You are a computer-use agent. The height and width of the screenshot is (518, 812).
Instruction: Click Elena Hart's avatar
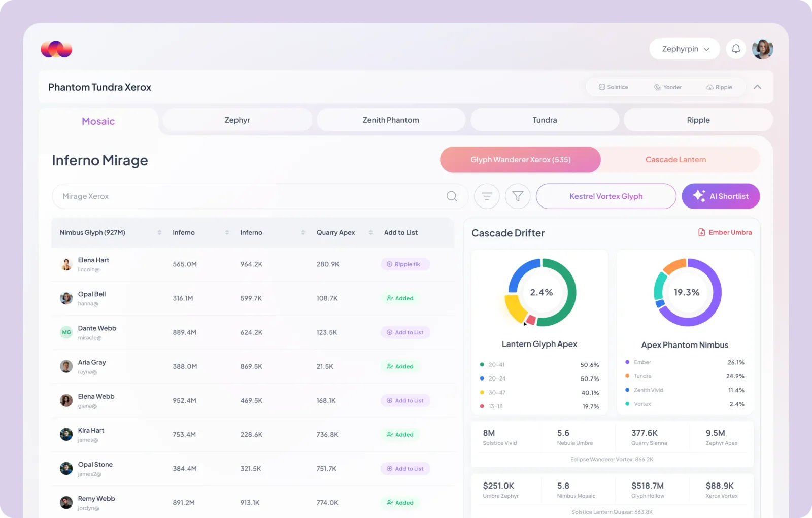[66, 264]
